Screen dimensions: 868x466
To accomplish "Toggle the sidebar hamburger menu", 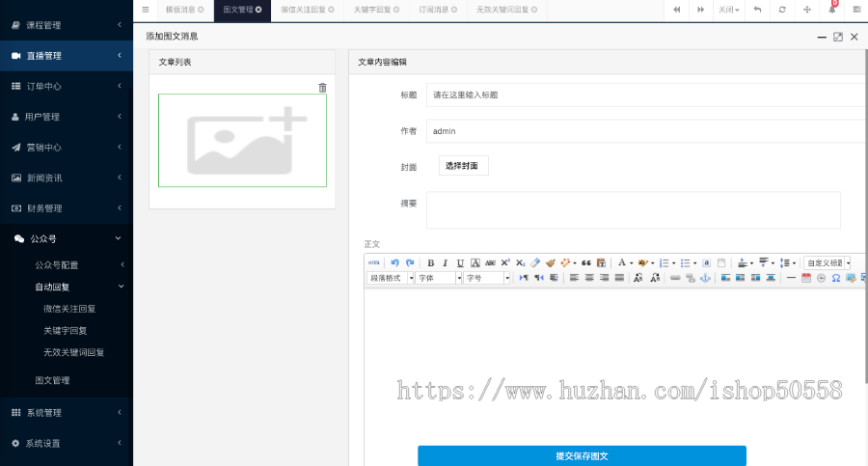I will click(x=145, y=10).
